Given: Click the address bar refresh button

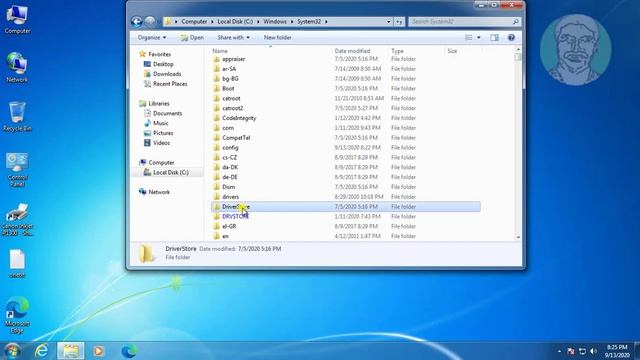Looking at the screenshot, I should coord(399,22).
